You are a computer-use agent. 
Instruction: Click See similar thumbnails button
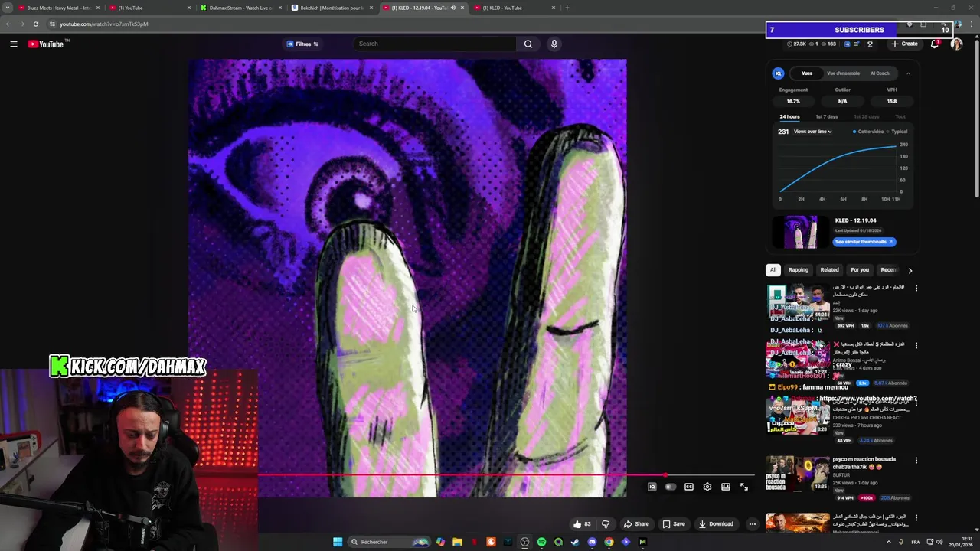pos(864,242)
